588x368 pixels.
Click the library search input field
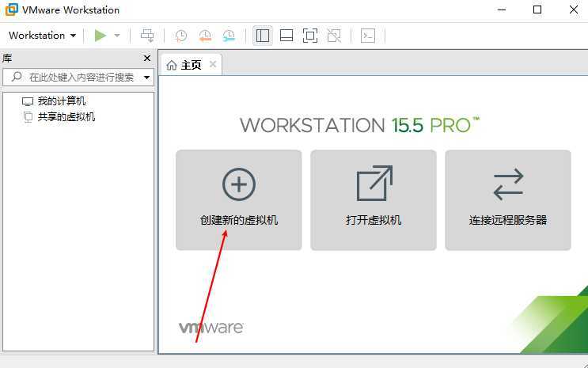tap(78, 78)
